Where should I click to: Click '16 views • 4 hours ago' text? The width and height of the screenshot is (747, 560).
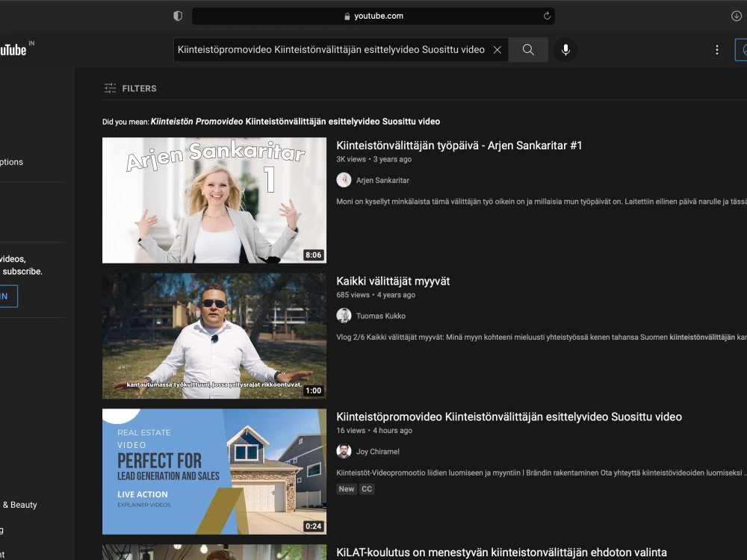point(374,431)
